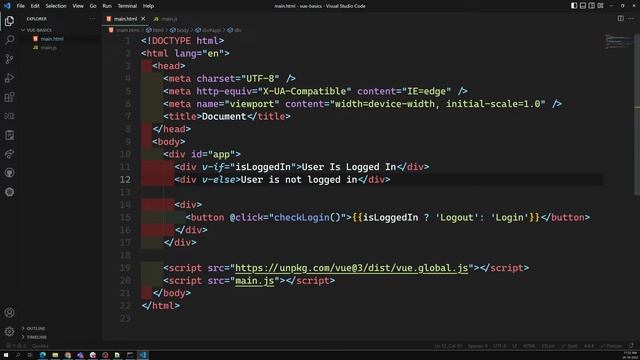Open the Search view in activity bar
The height and width of the screenshot is (360, 640).
9,40
